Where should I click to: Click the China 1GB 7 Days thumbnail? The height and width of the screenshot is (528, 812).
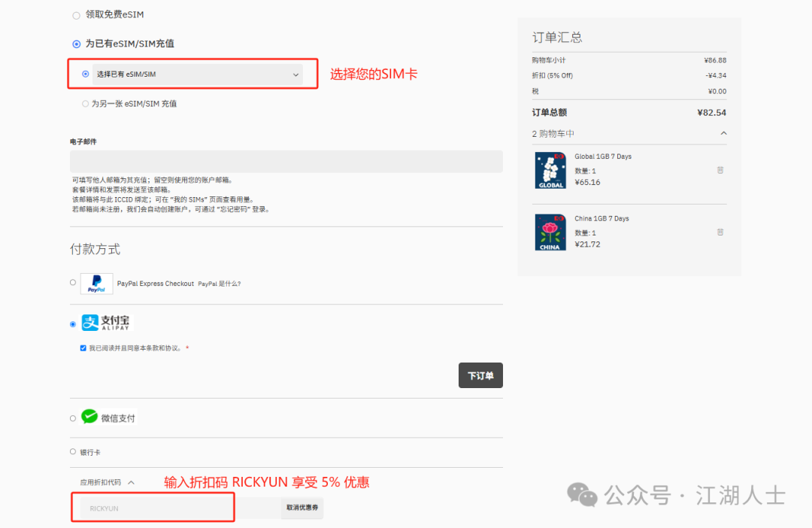[550, 232]
